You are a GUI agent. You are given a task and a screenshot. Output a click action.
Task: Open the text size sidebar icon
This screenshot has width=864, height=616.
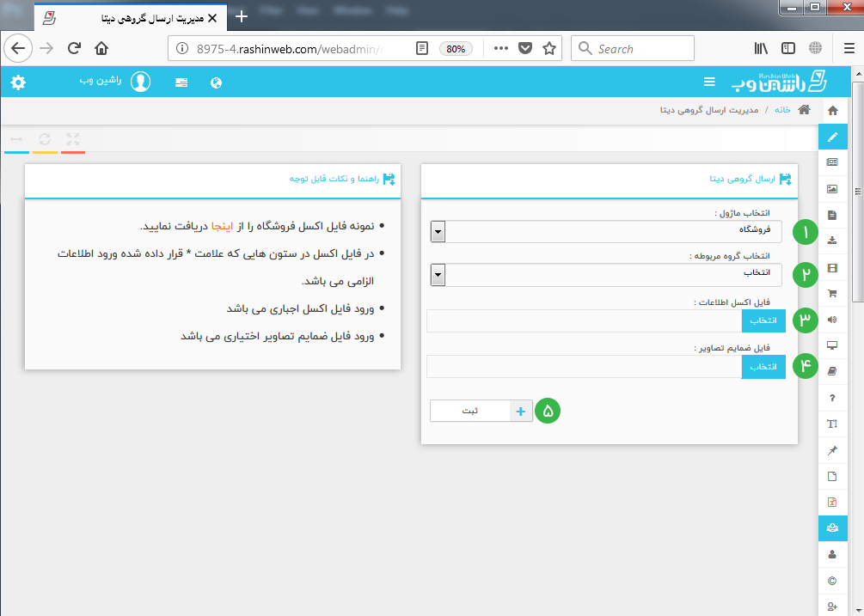coord(832,424)
